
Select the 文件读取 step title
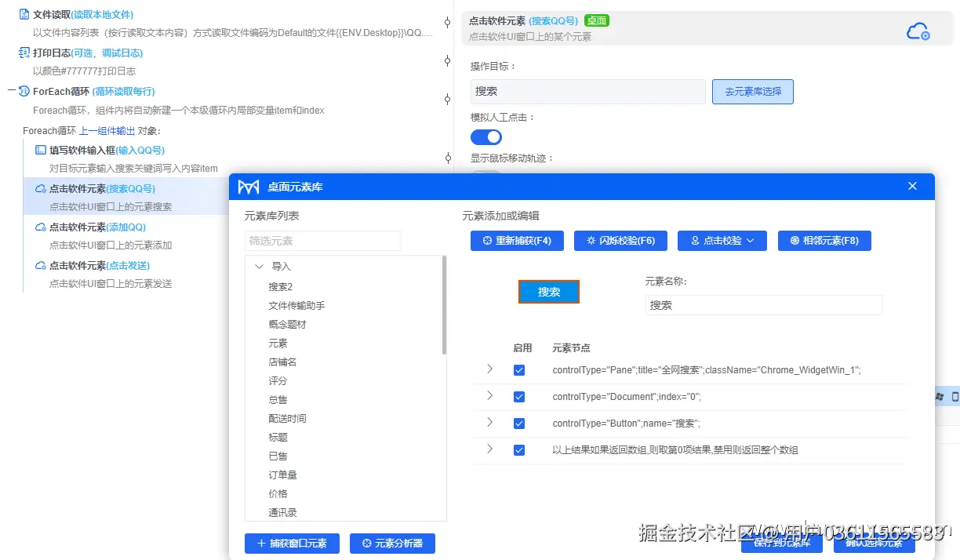[83, 15]
